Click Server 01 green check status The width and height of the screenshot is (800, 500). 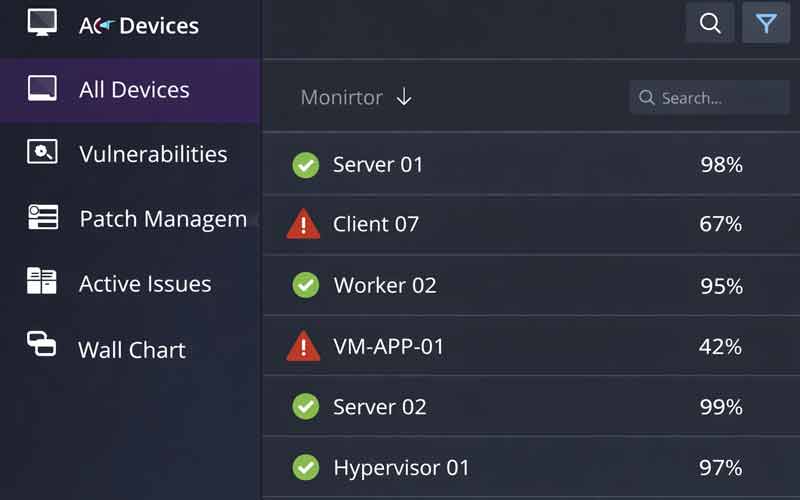tap(305, 165)
